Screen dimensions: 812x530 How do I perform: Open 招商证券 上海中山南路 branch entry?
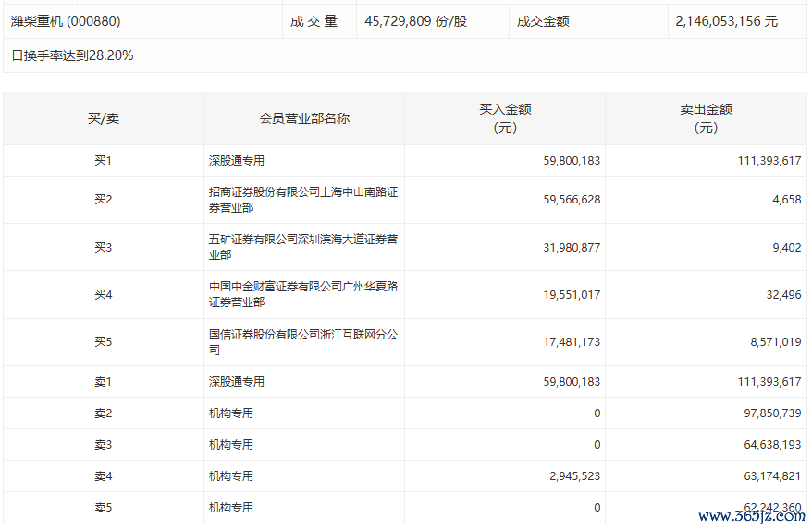click(303, 200)
